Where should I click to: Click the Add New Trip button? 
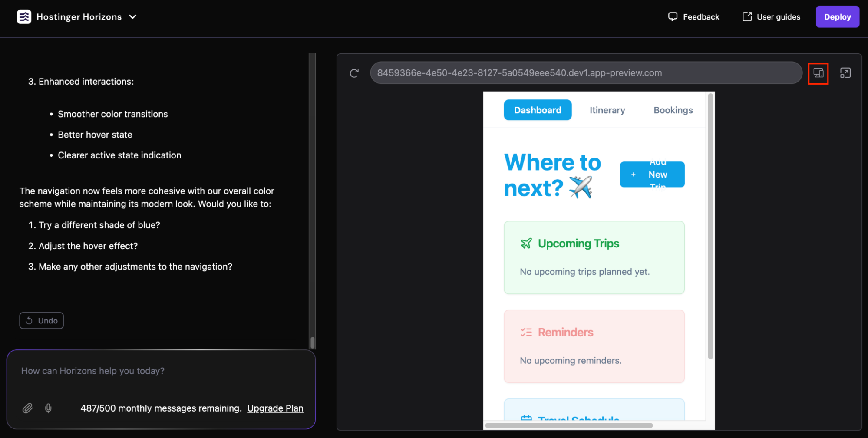click(652, 174)
